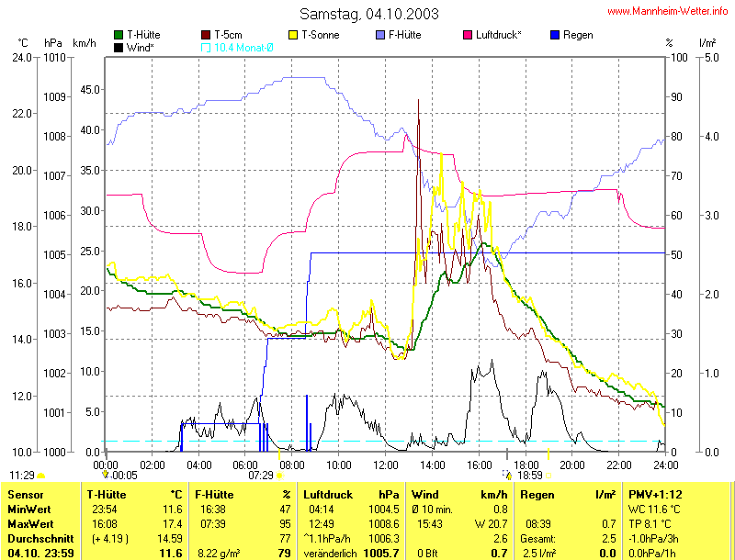This screenshot has height=560, width=735.
Task: Select the Luftdruck column header in table
Action: click(328, 494)
